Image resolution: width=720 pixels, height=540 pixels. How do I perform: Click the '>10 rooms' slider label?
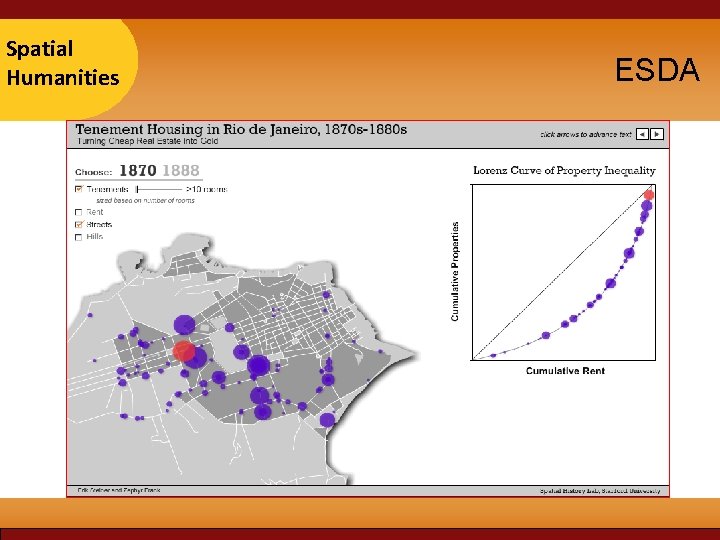click(207, 189)
